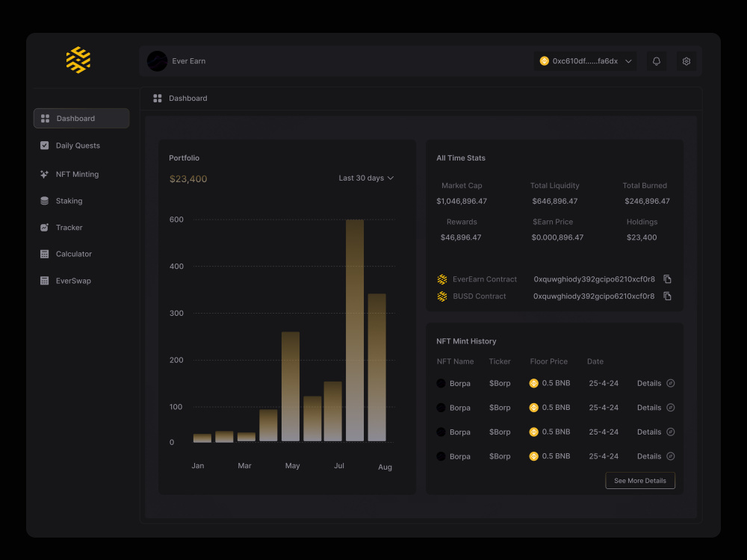
Task: Click the first Borpa NFT avatar
Action: coord(441,383)
